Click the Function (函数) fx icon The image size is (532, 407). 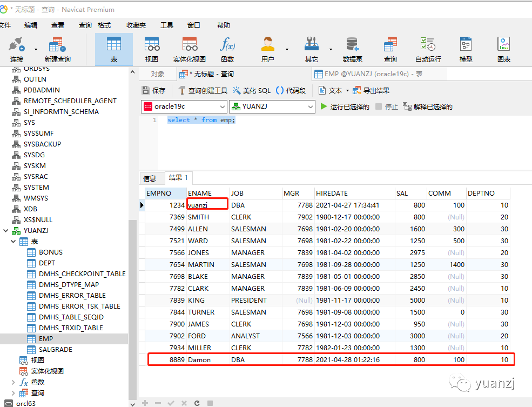click(x=227, y=50)
